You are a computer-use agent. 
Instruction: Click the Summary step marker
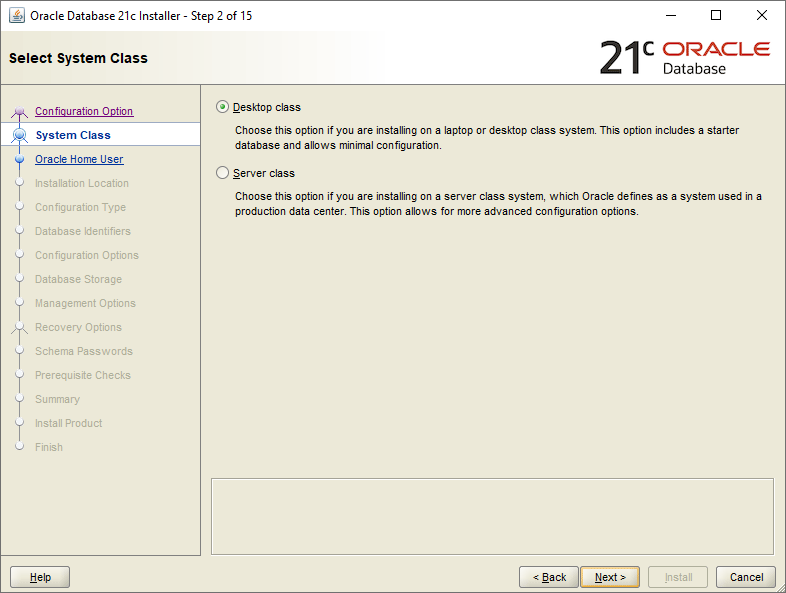pyautogui.click(x=20, y=398)
